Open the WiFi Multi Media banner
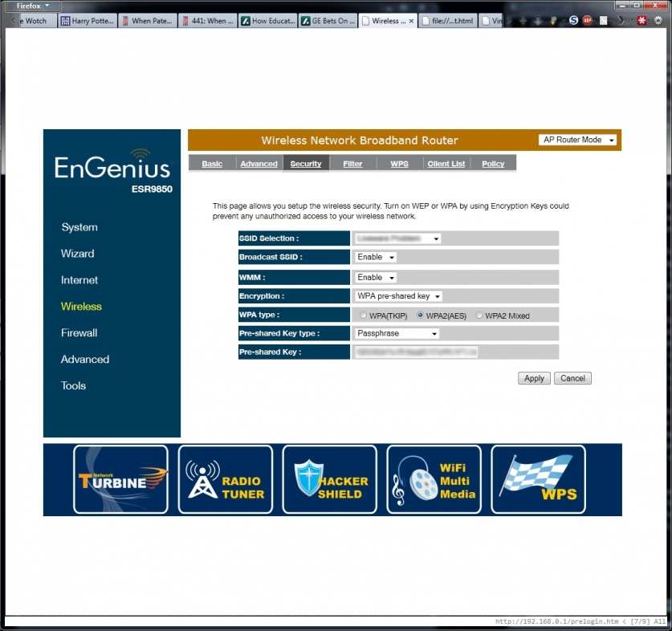 [x=434, y=479]
